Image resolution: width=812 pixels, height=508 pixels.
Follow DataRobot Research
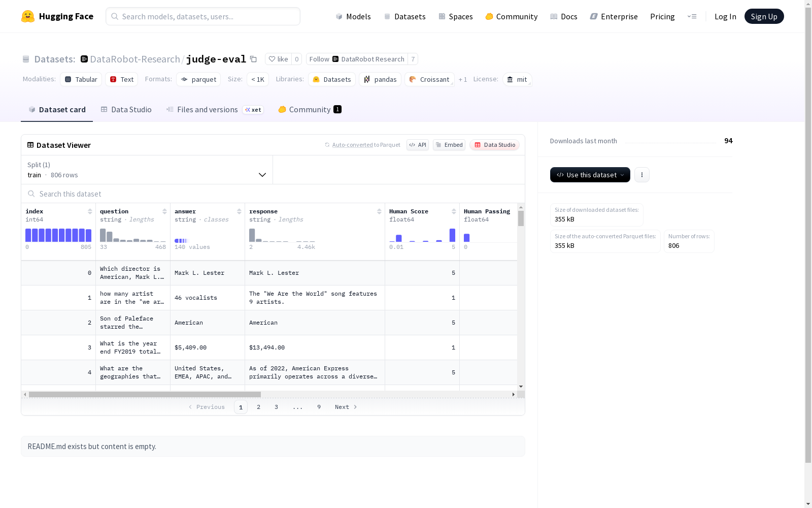coord(357,59)
